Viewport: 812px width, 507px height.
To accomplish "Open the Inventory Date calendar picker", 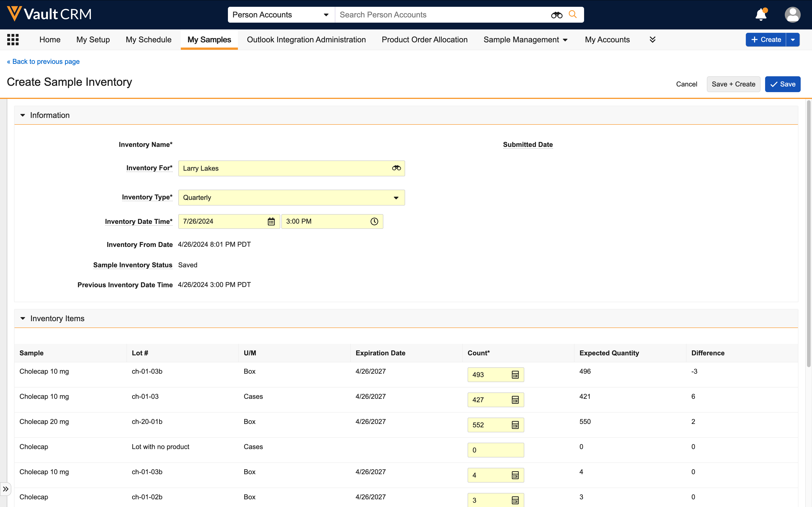I will click(x=271, y=221).
